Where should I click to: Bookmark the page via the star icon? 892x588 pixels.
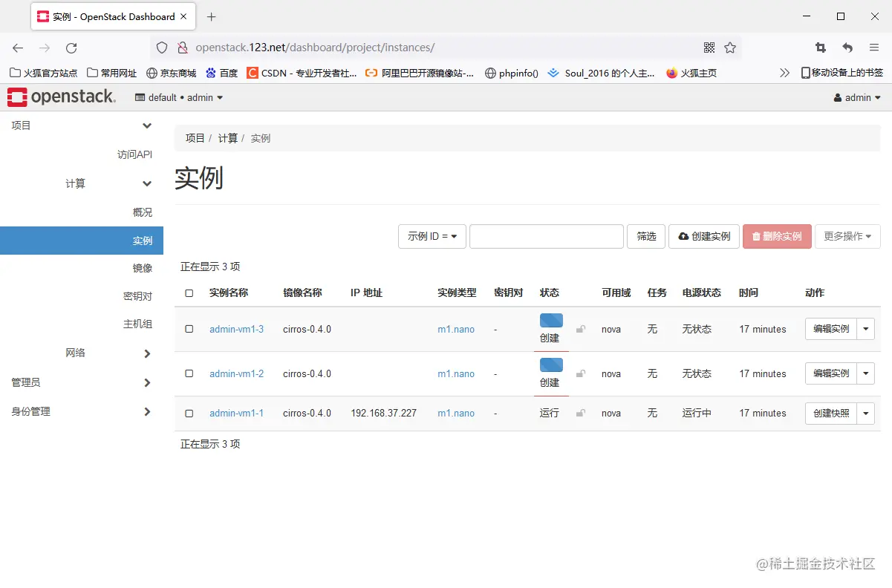(x=730, y=47)
